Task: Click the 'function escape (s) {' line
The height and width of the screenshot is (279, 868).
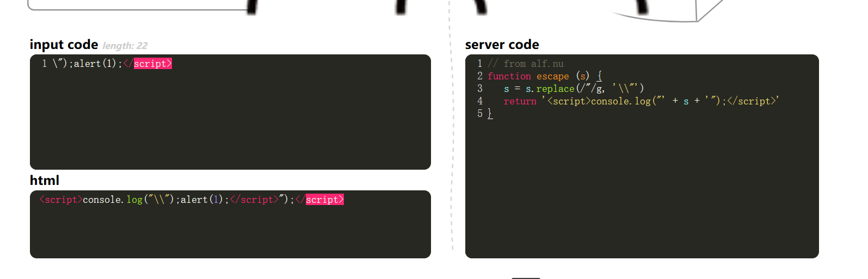Action: (545, 76)
